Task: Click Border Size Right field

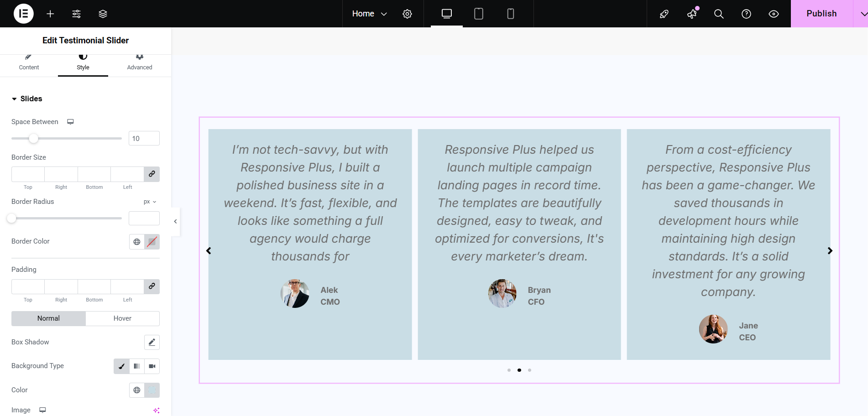Action: (x=61, y=174)
